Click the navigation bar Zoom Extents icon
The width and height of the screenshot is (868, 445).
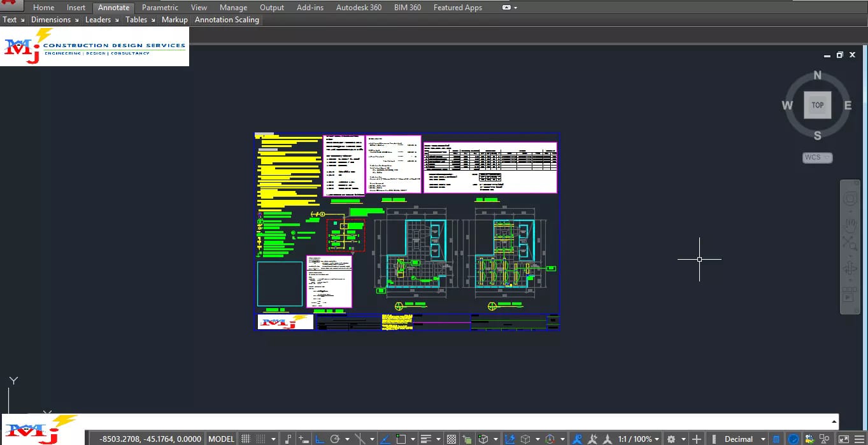850,243
